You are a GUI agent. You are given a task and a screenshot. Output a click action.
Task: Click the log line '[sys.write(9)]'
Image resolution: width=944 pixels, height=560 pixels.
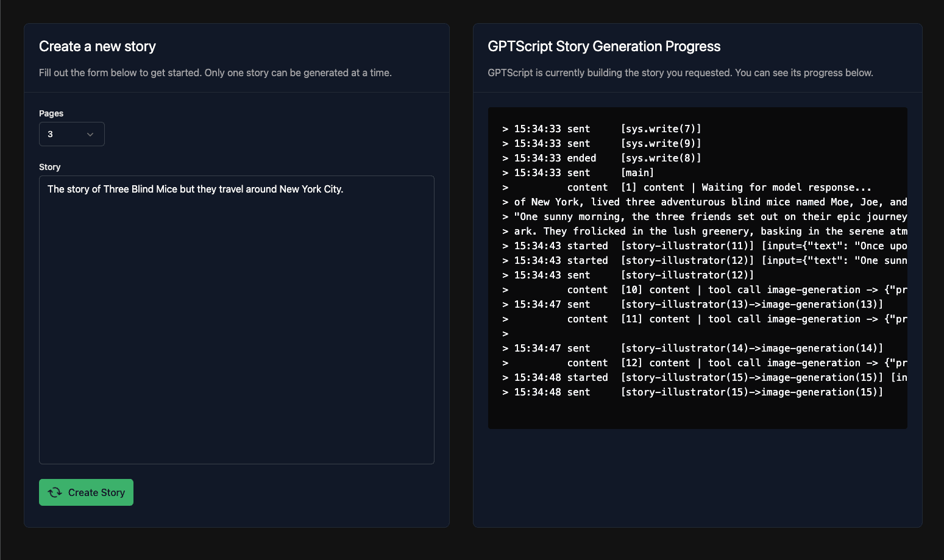coord(602,143)
